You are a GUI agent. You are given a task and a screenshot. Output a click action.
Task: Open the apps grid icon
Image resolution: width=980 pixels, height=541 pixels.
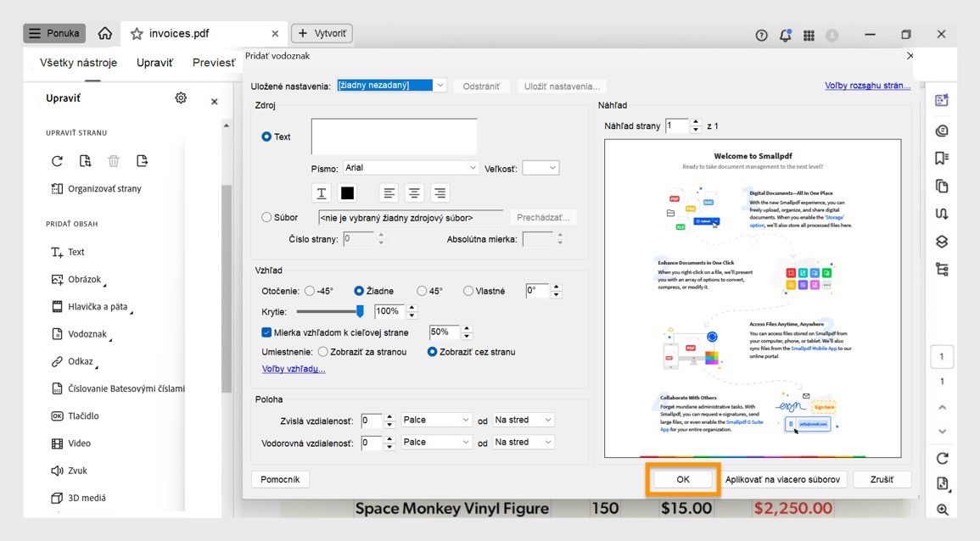pyautogui.click(x=809, y=36)
